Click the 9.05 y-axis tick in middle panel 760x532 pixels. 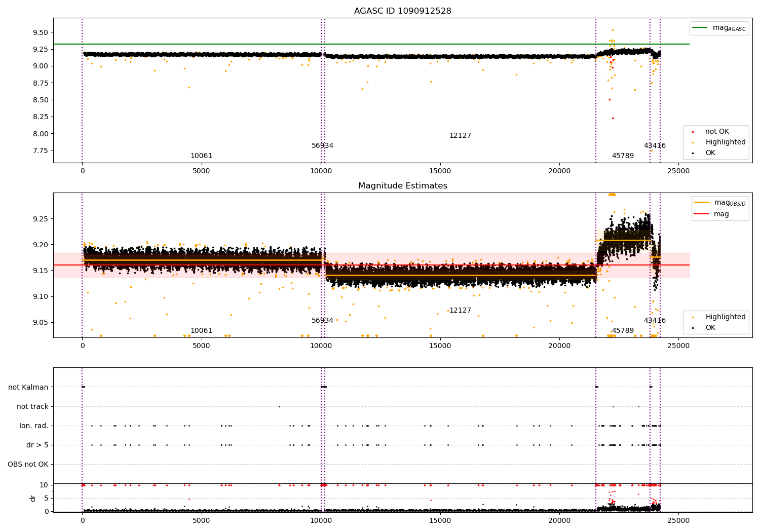click(x=40, y=322)
